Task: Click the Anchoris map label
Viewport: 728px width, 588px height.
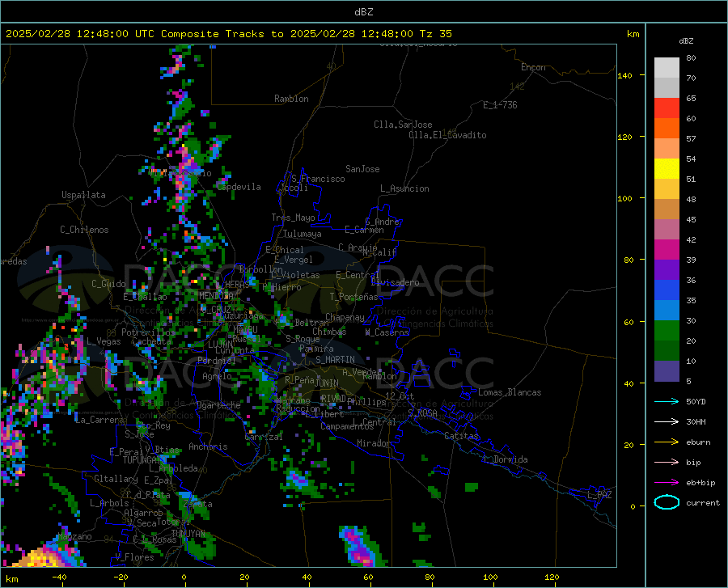Action: pos(208,446)
